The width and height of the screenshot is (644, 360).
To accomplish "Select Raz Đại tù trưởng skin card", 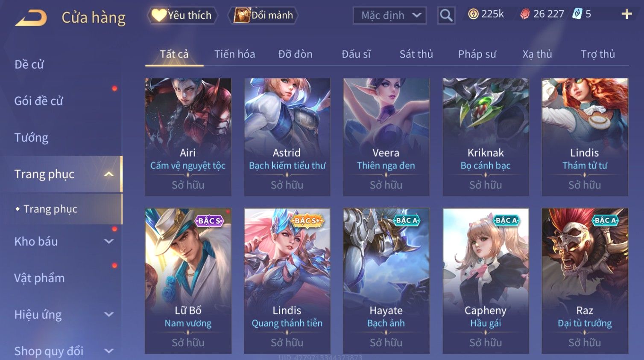I will (585, 281).
